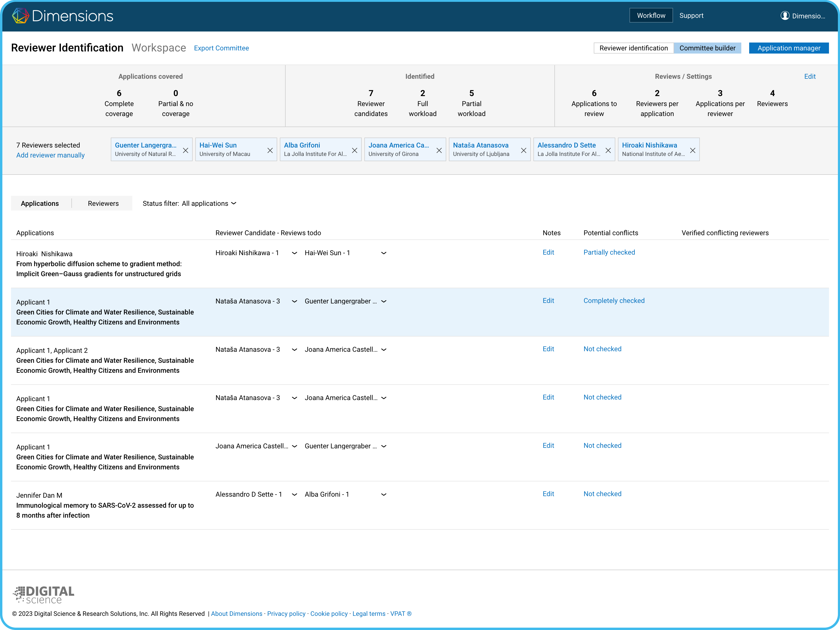Switch to Reviewer identification view

(x=633, y=48)
